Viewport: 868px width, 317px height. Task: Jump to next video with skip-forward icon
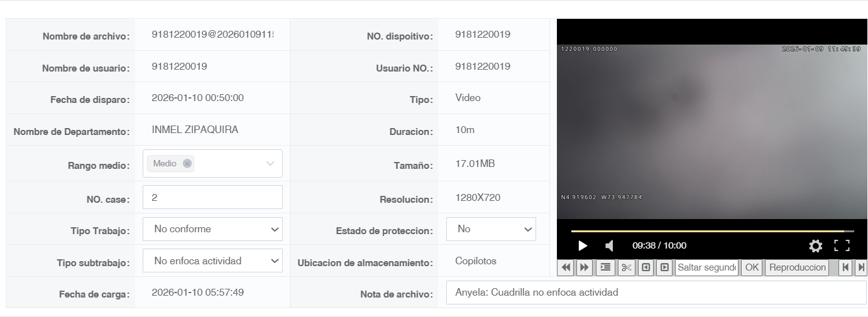click(860, 267)
